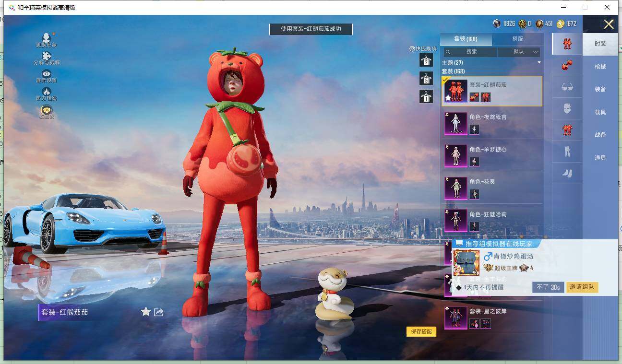Viewport: 622px width, 364px height.
Task: Open the 时装 category tab
Action: tap(600, 44)
